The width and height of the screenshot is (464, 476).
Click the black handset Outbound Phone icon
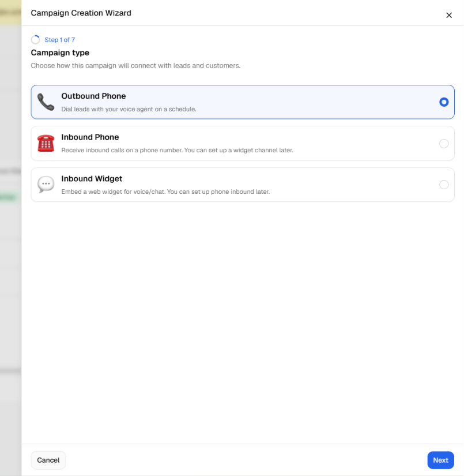[46, 102]
